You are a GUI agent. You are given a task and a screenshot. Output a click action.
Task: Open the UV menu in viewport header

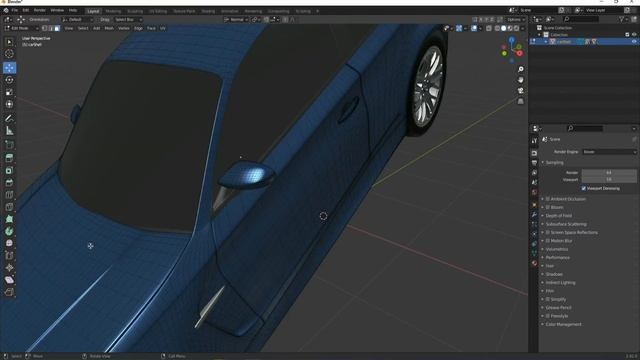pos(163,28)
